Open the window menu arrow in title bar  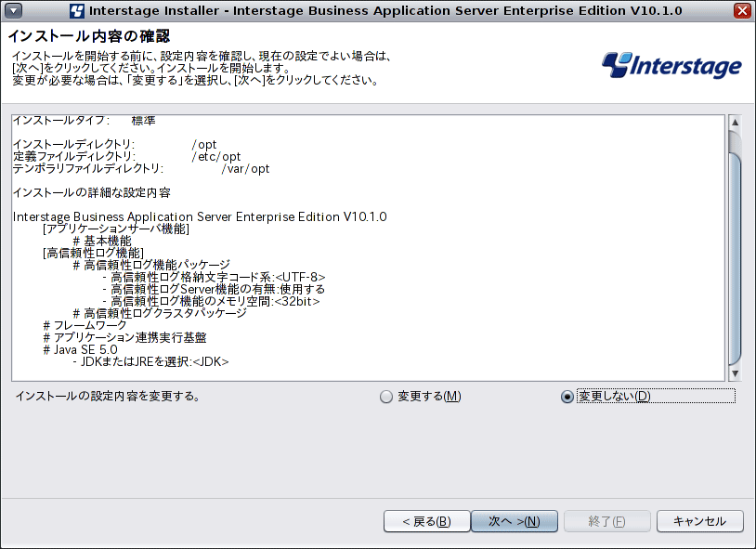point(13,10)
